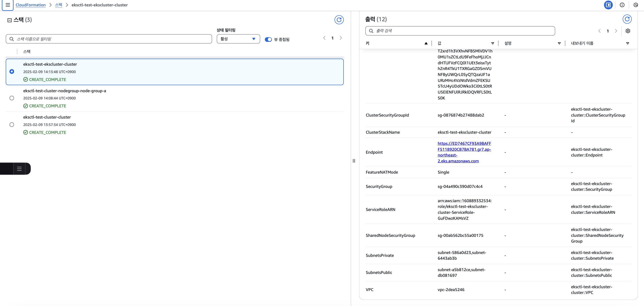Refresh the stacks list
Image resolution: width=644 pixels, height=306 pixels.
click(x=339, y=20)
